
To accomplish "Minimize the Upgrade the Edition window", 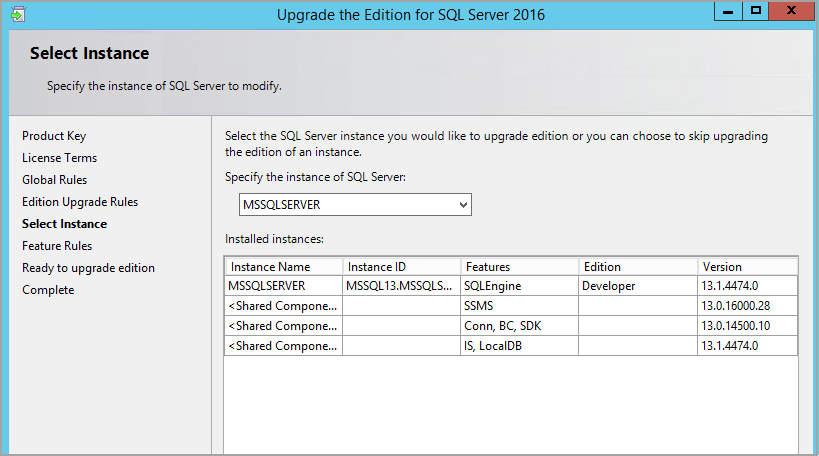I will (728, 11).
